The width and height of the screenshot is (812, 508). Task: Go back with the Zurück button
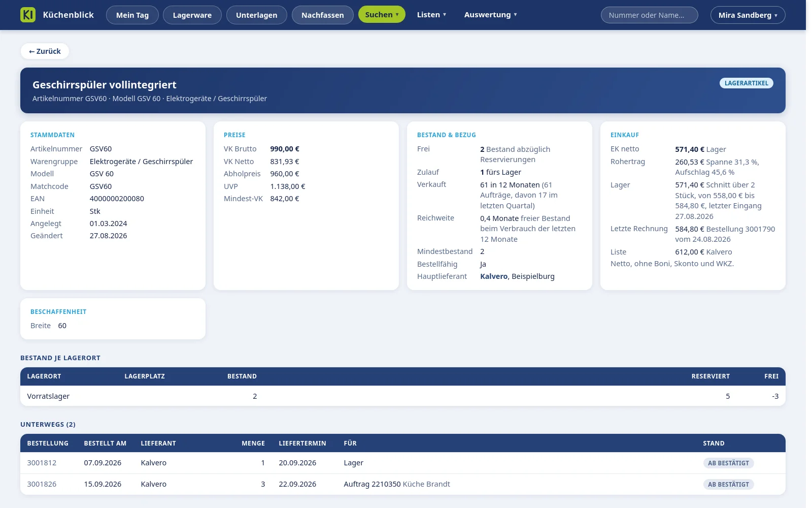pyautogui.click(x=45, y=51)
